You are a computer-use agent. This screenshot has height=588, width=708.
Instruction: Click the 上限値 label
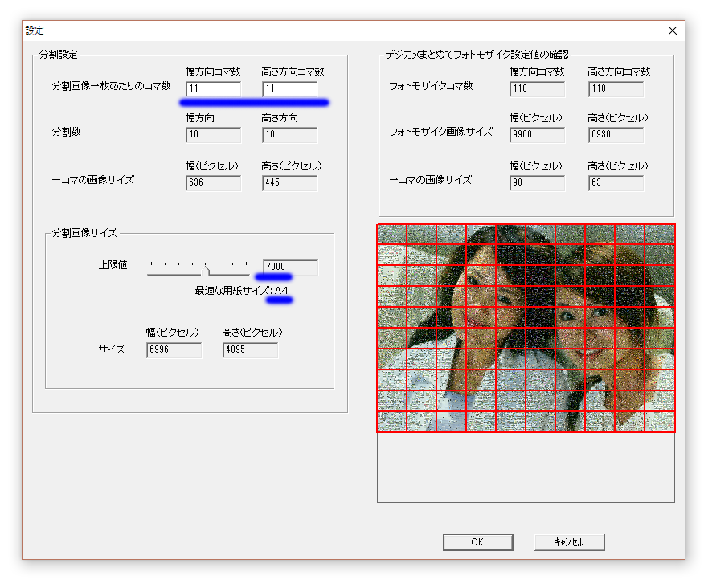click(x=113, y=265)
